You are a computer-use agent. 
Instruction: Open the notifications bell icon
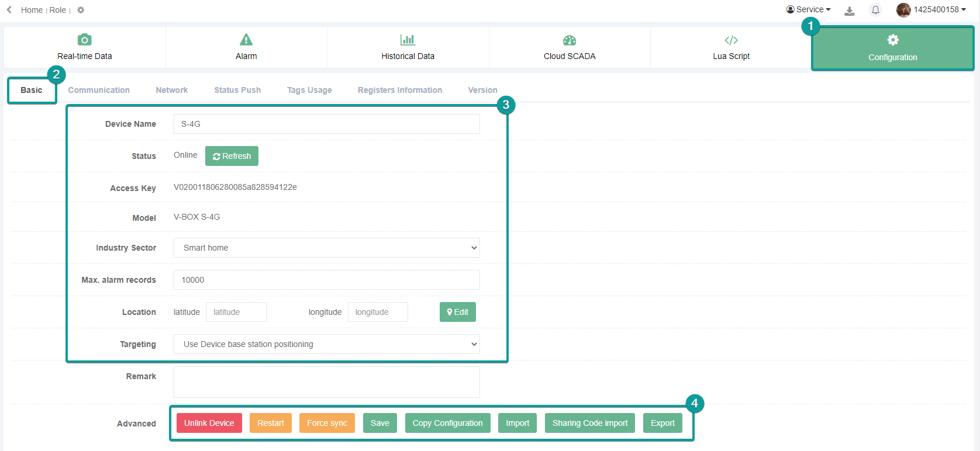[x=875, y=10]
